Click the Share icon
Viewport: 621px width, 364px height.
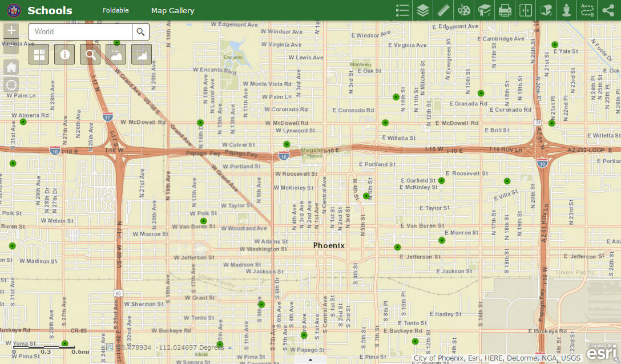[x=608, y=10]
